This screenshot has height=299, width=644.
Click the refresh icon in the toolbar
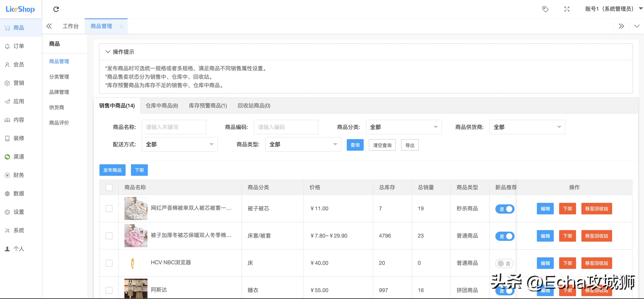pyautogui.click(x=56, y=9)
